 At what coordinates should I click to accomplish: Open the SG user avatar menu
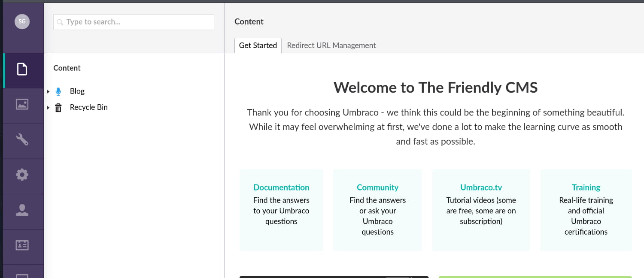click(22, 21)
